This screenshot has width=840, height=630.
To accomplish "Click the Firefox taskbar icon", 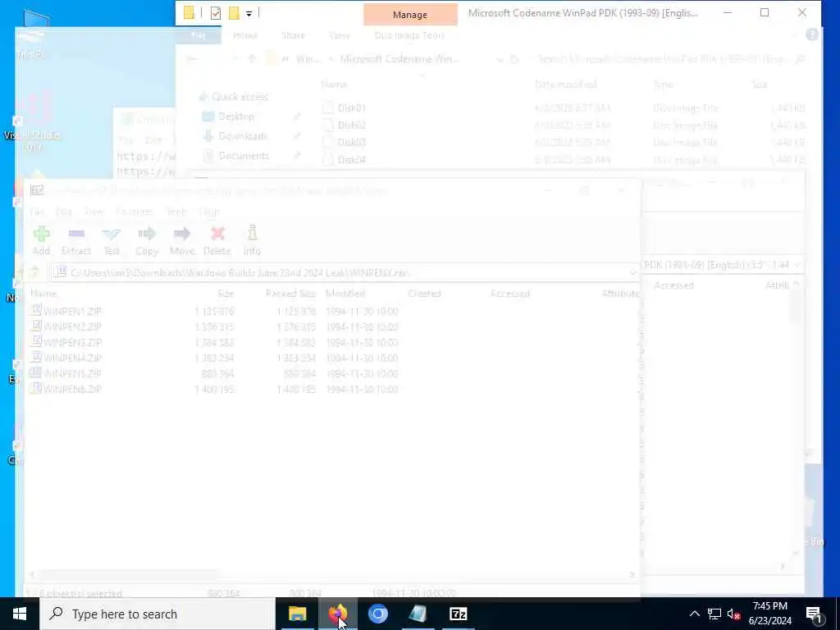I will [x=337, y=614].
